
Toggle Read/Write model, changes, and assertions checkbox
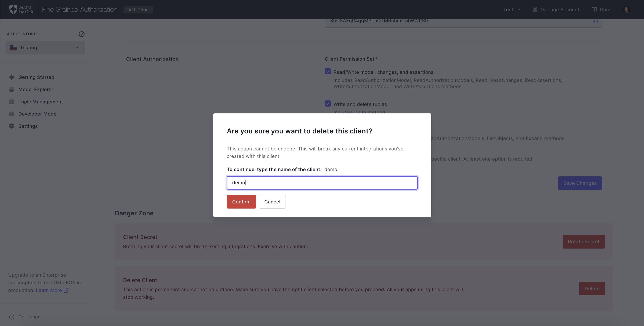click(x=328, y=72)
